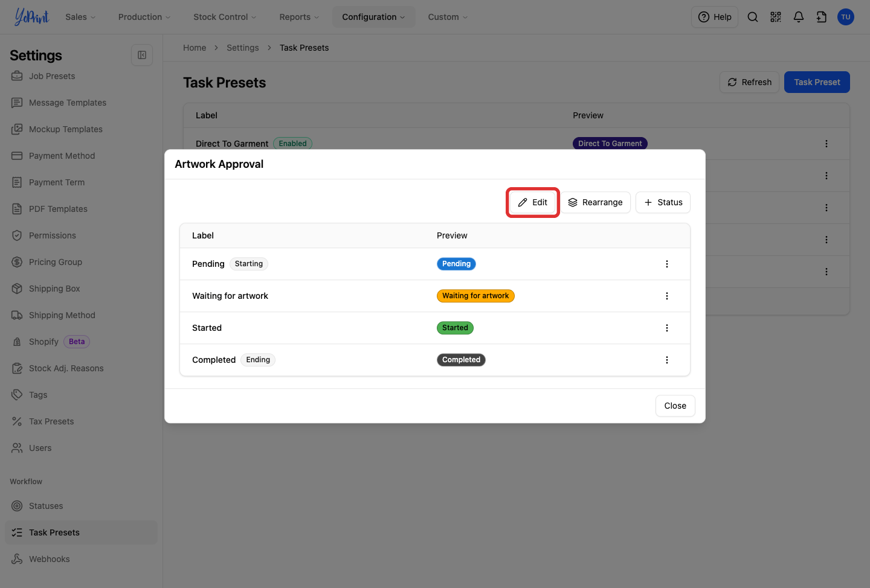
Task: Open options menu for Waiting for artwork row
Action: (x=667, y=296)
